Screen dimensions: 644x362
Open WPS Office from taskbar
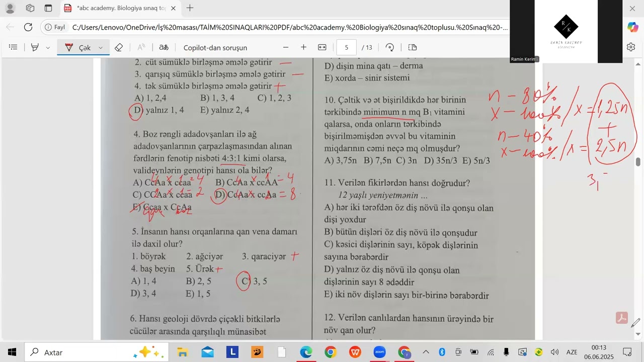355,352
